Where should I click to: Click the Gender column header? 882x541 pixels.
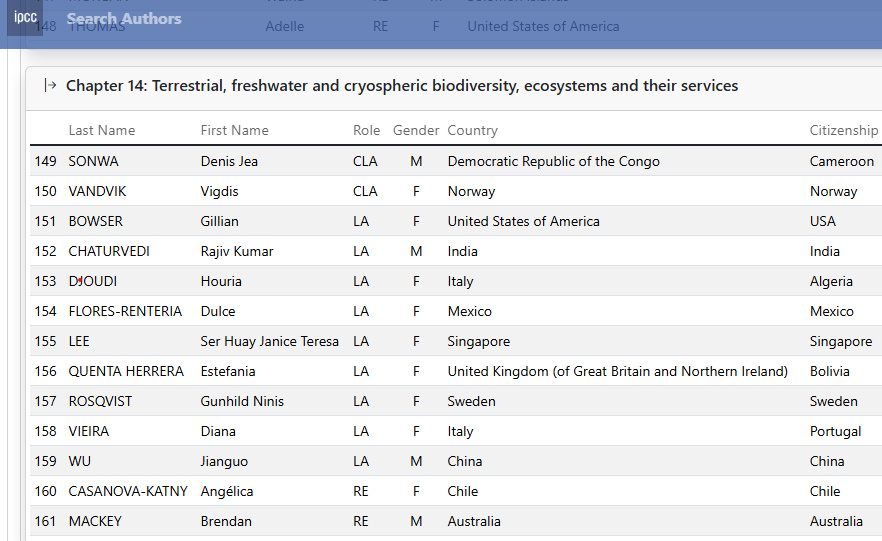[416, 130]
